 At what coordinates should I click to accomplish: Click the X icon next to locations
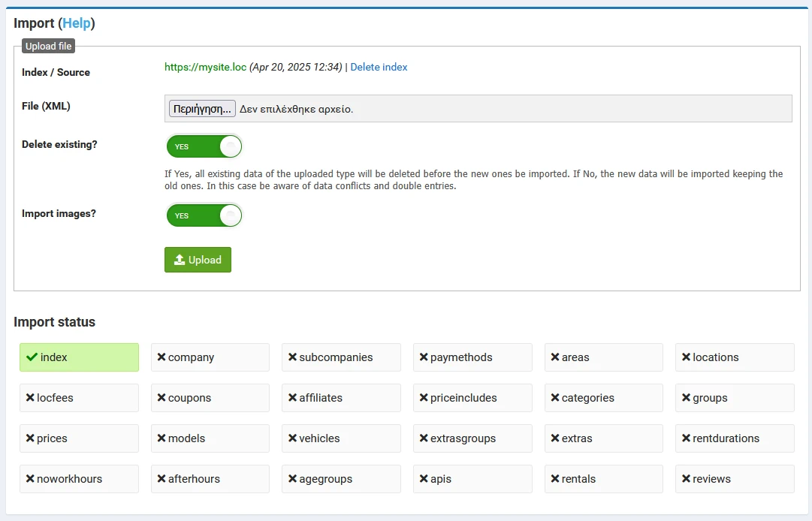coord(686,357)
